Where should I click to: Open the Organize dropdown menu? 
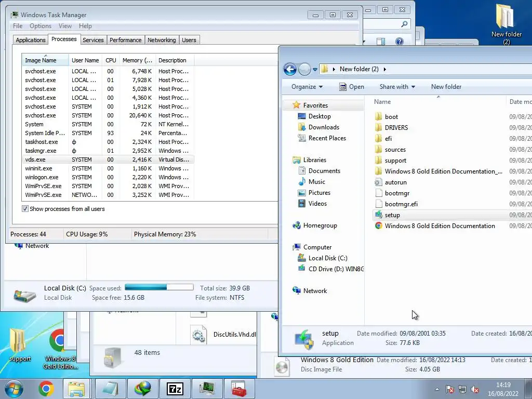[x=307, y=87]
